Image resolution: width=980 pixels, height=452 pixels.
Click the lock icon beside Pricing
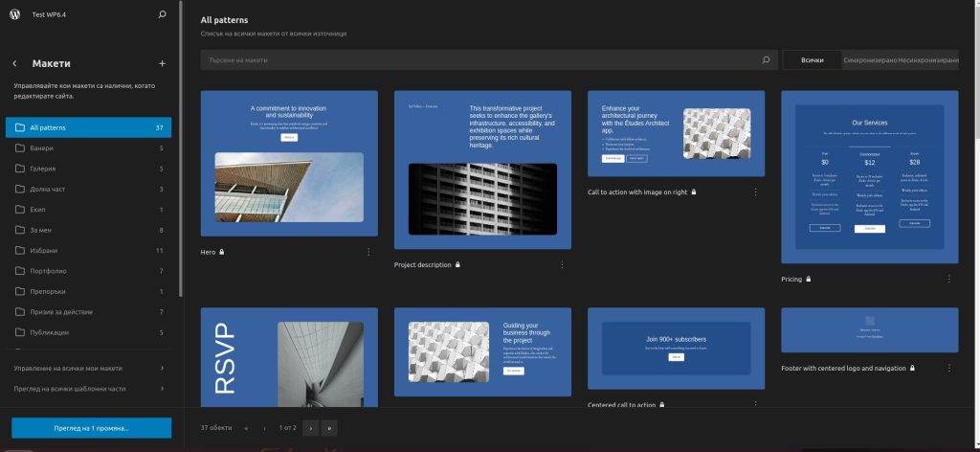(x=808, y=279)
